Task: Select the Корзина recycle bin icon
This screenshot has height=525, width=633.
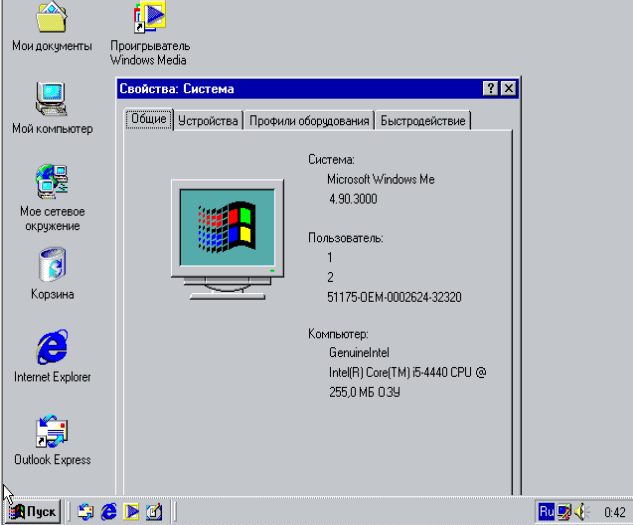Action: tap(52, 274)
